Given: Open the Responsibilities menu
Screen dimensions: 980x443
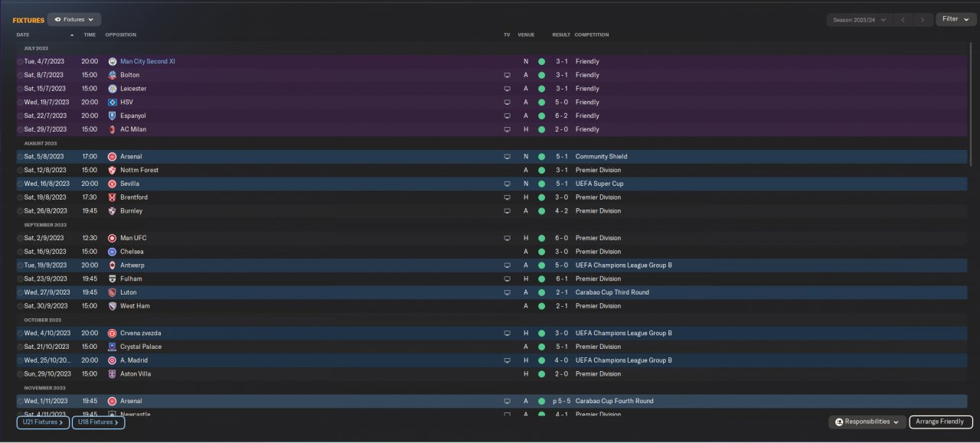Looking at the screenshot, I should click(x=867, y=422).
